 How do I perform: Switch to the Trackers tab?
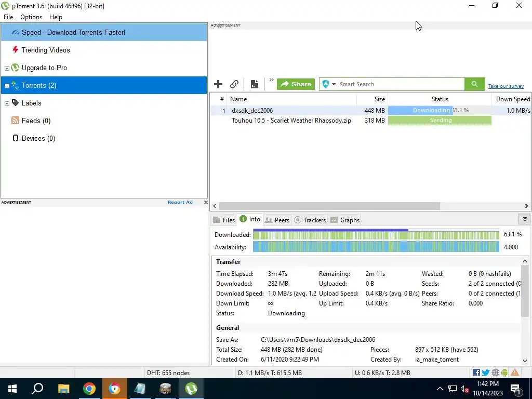pos(310,220)
